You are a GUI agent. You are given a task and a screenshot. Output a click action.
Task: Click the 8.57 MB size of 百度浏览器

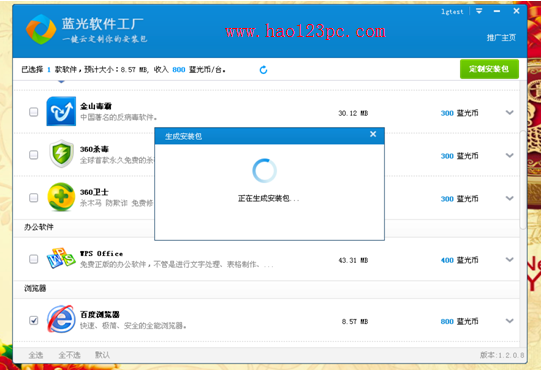click(355, 322)
